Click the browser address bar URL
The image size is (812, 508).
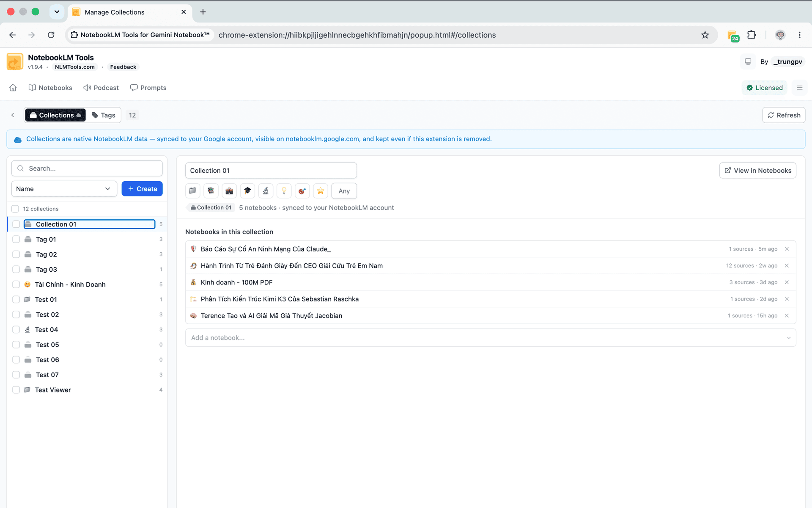(x=357, y=35)
